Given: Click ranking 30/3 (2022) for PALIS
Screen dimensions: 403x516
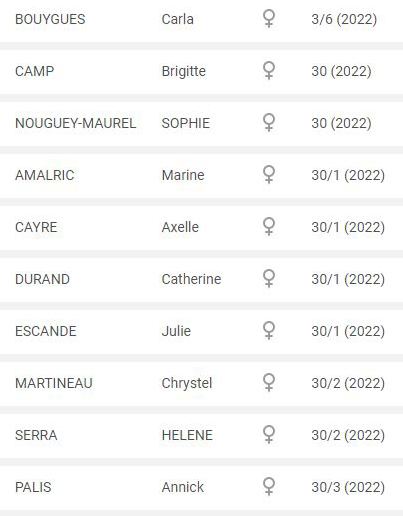Looking at the screenshot, I should pyautogui.click(x=348, y=487).
